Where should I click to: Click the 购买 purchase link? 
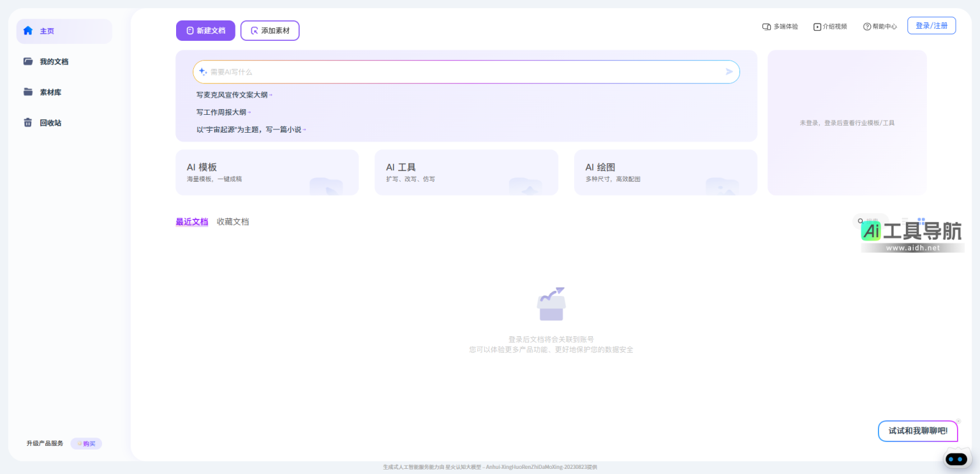86,443
